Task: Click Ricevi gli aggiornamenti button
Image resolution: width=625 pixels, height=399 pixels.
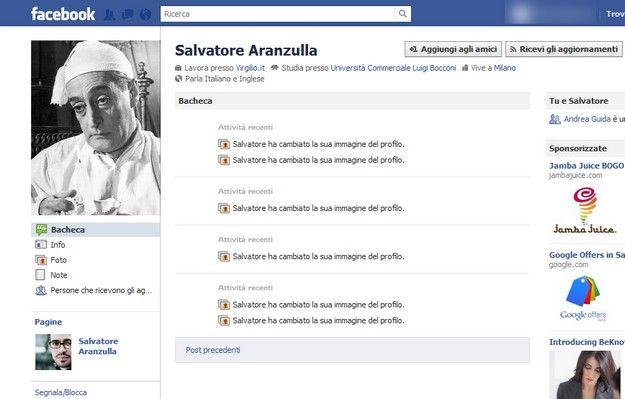Action: 564,49
